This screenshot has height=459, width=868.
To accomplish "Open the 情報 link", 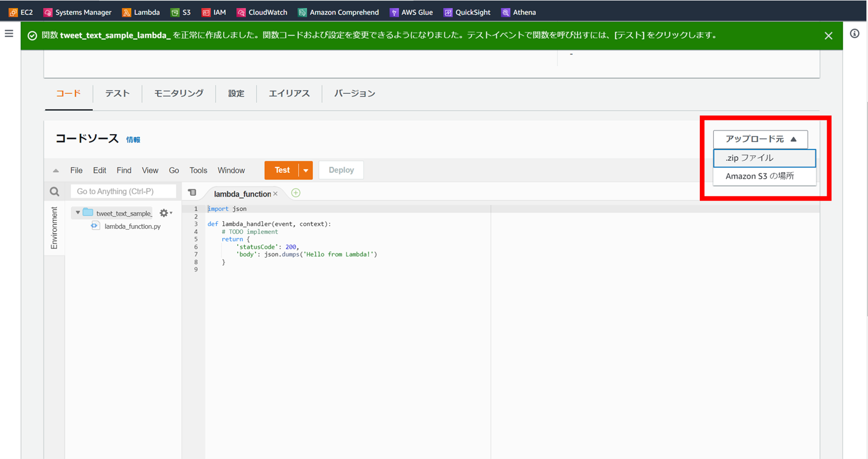I will [x=133, y=140].
